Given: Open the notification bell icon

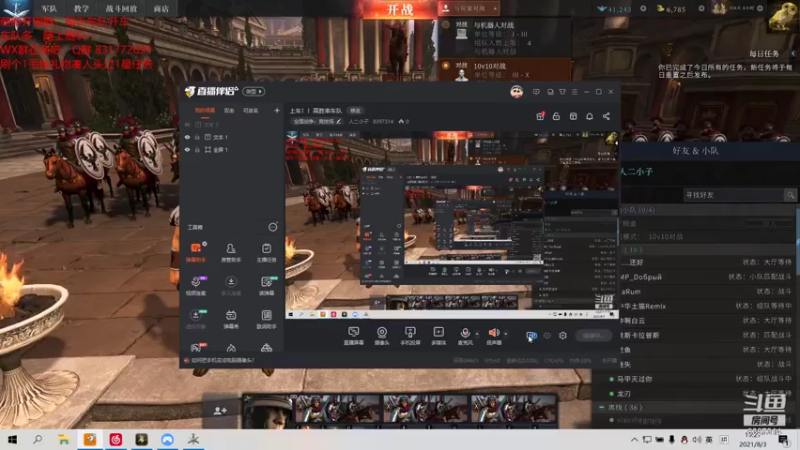Looking at the screenshot, I should point(589,116).
